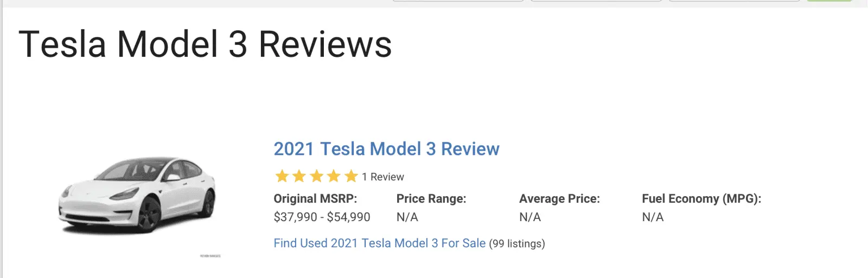The height and width of the screenshot is (278, 868).
Task: Select the fifth (last) rating star
Action: click(x=351, y=176)
